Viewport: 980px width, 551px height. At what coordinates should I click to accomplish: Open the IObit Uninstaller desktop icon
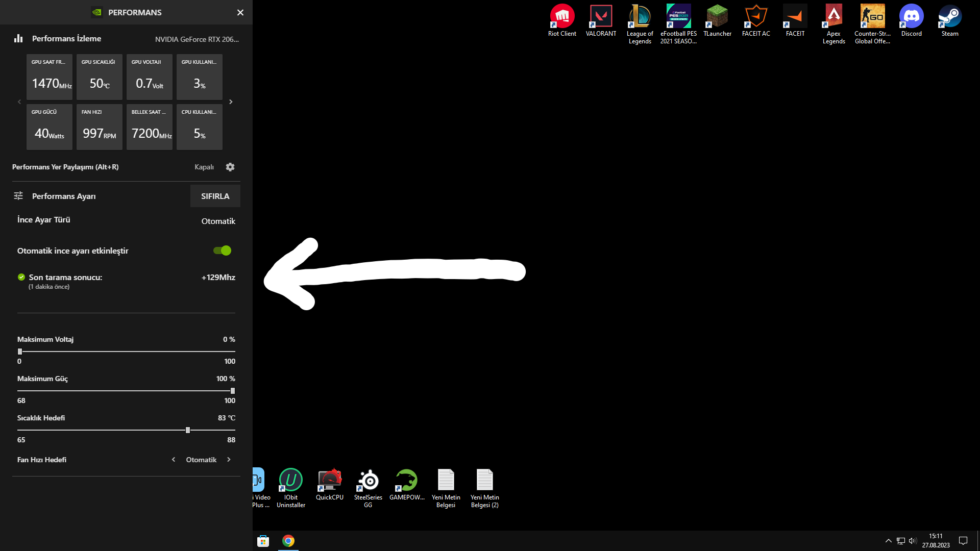[290, 481]
